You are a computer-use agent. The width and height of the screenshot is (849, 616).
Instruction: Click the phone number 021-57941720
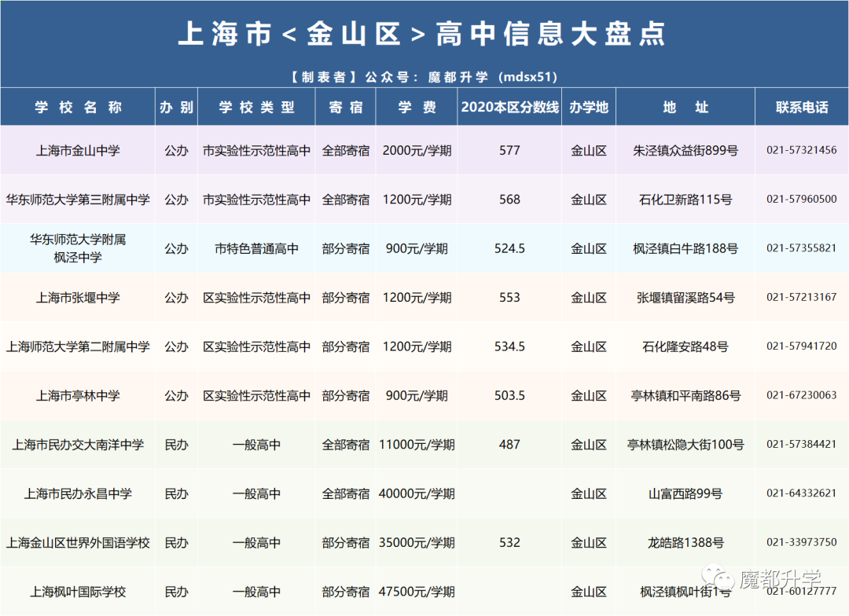click(801, 346)
